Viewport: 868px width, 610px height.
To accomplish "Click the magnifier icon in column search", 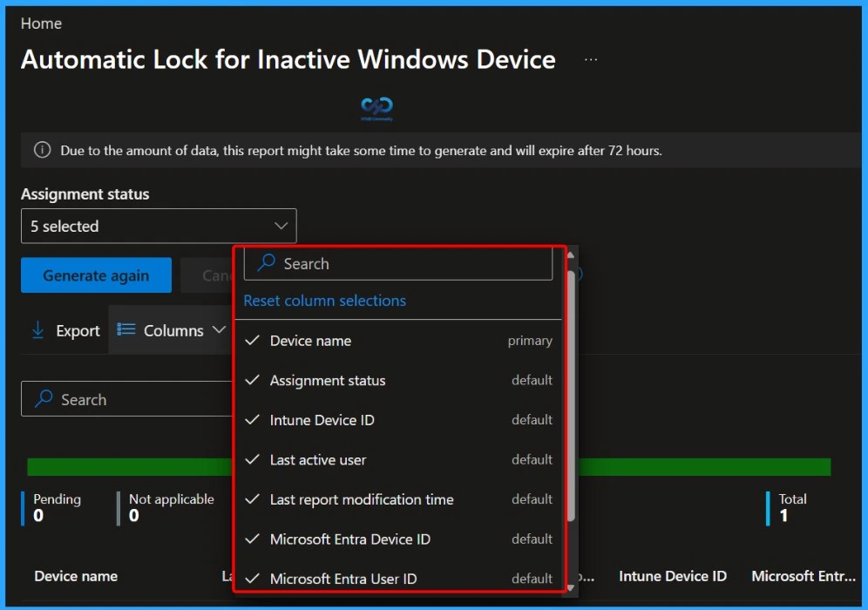I will click(x=267, y=262).
